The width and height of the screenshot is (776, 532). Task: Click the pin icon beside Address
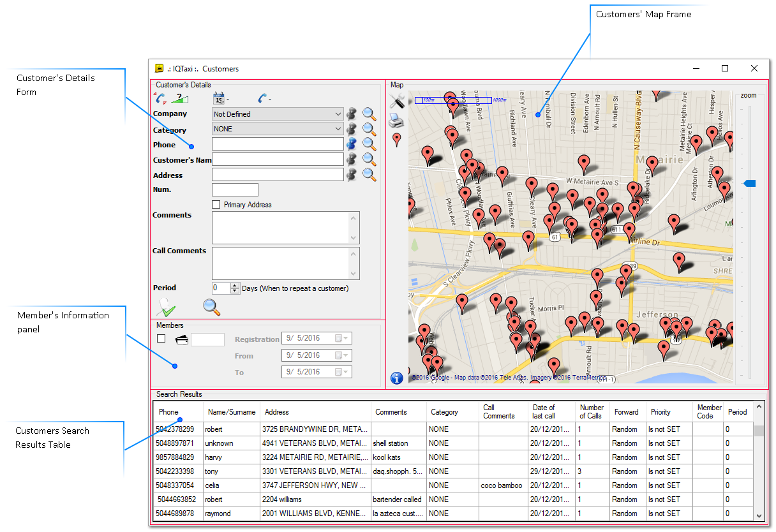click(x=352, y=174)
